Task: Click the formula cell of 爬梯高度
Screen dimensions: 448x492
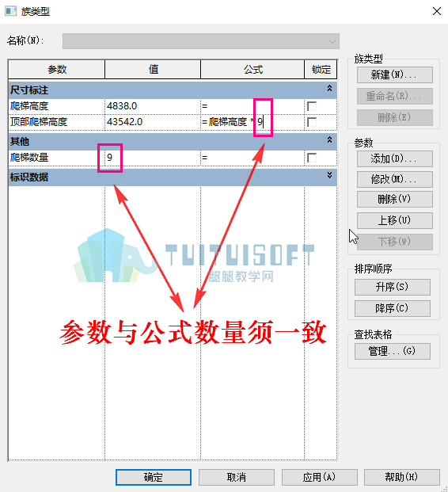Action: tap(252, 106)
